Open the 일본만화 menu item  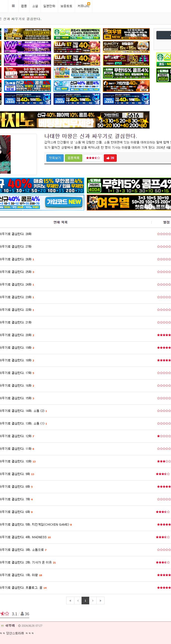(49, 6)
